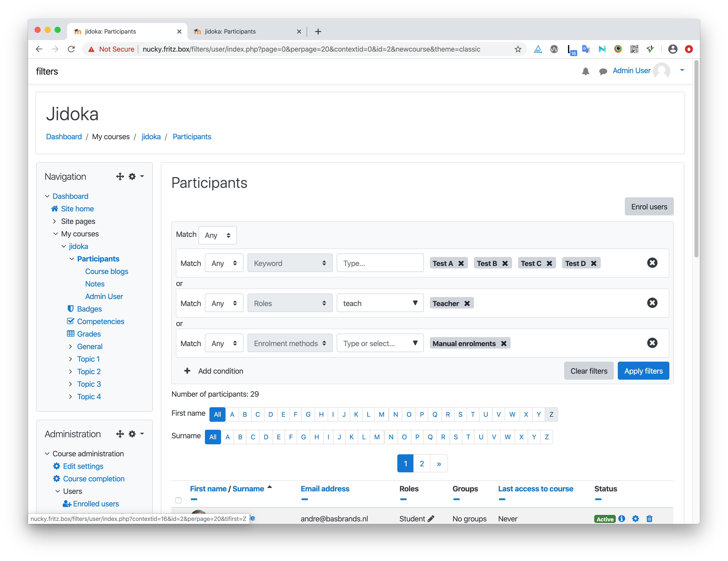The height and width of the screenshot is (561, 728).
Task: Open the Keyword filter type dropdown
Action: (290, 263)
